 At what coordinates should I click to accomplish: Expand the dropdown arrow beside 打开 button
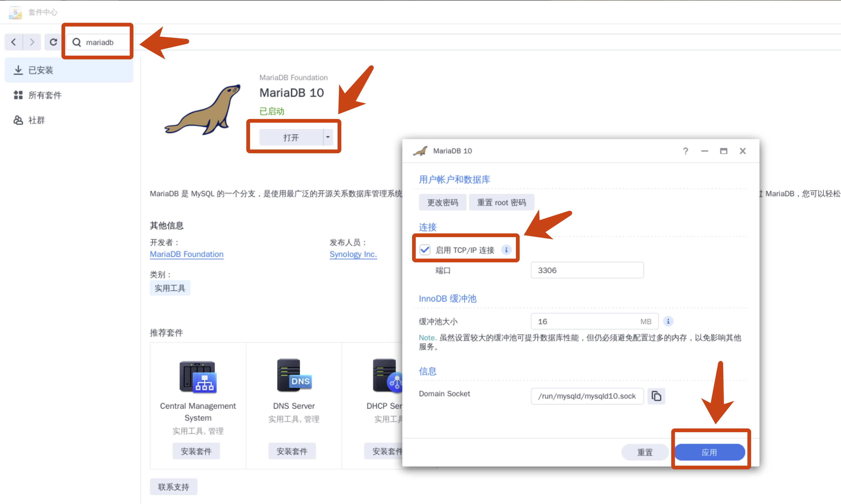point(328,137)
